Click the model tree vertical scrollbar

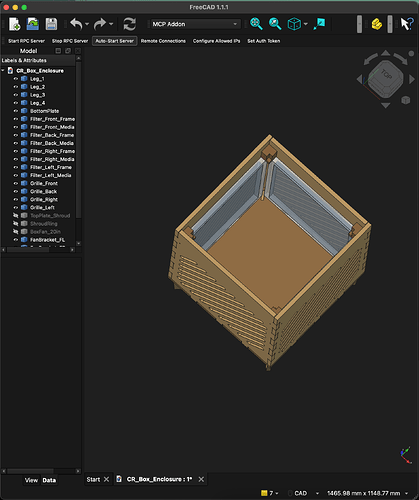[x=79, y=140]
